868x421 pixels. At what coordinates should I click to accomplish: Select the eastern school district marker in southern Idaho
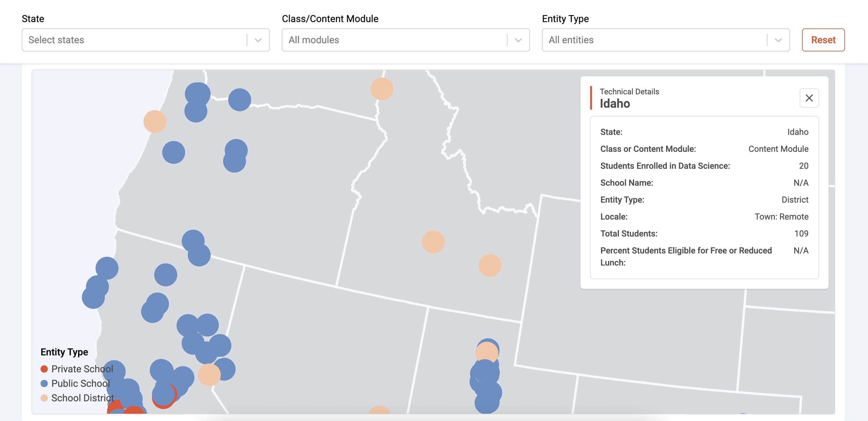(490, 266)
